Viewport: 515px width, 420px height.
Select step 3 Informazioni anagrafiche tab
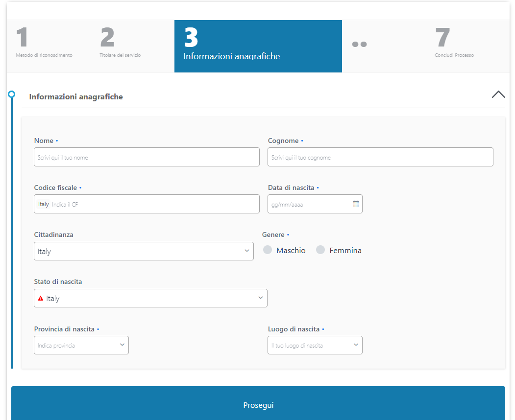[x=258, y=47]
